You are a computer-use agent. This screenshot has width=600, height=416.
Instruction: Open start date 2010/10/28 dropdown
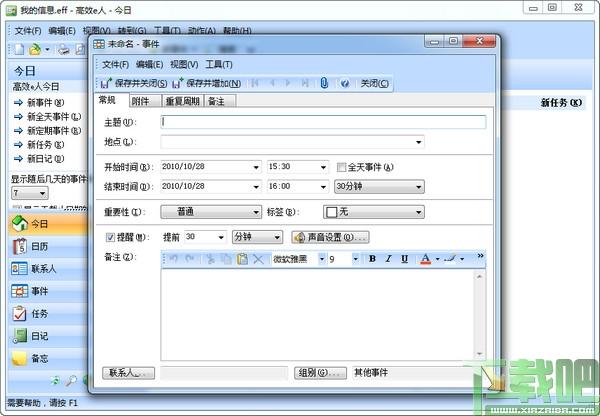point(256,167)
